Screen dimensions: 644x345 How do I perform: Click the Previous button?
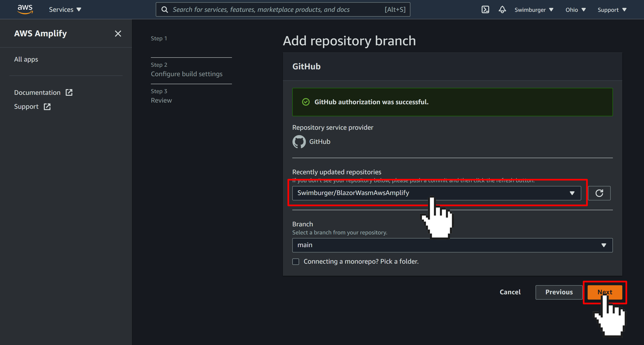pos(559,292)
